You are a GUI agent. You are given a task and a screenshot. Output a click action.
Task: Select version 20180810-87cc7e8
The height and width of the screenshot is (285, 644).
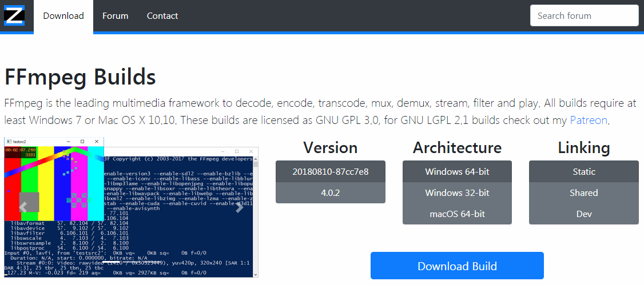pos(331,171)
